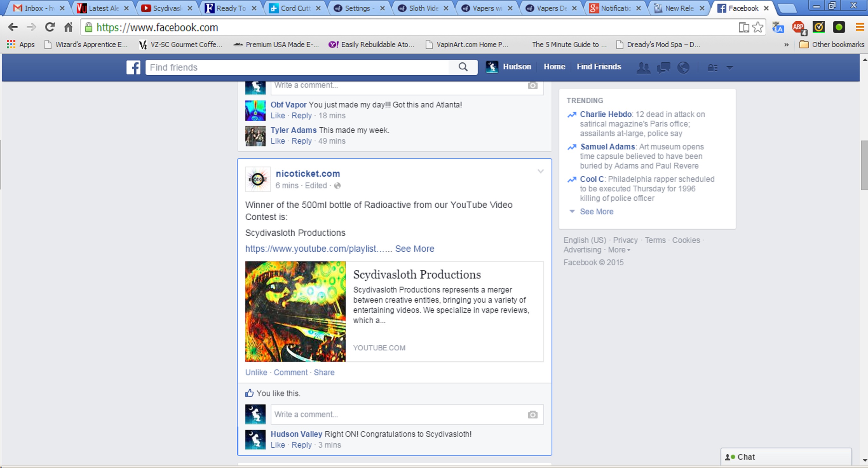Click the Find friends search field
This screenshot has width=868, height=468.
point(297,67)
